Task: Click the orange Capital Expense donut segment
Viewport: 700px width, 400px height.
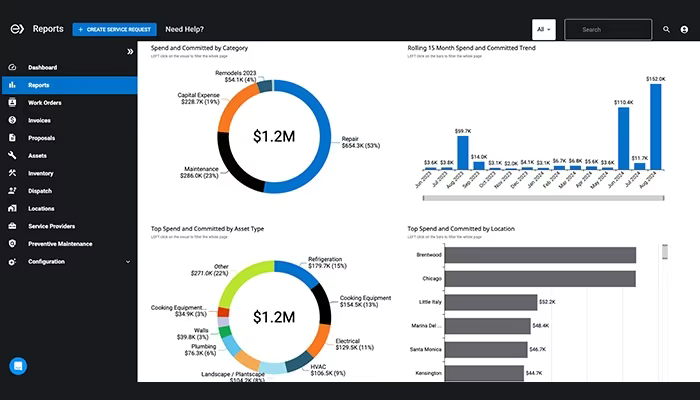Action: coord(234,105)
